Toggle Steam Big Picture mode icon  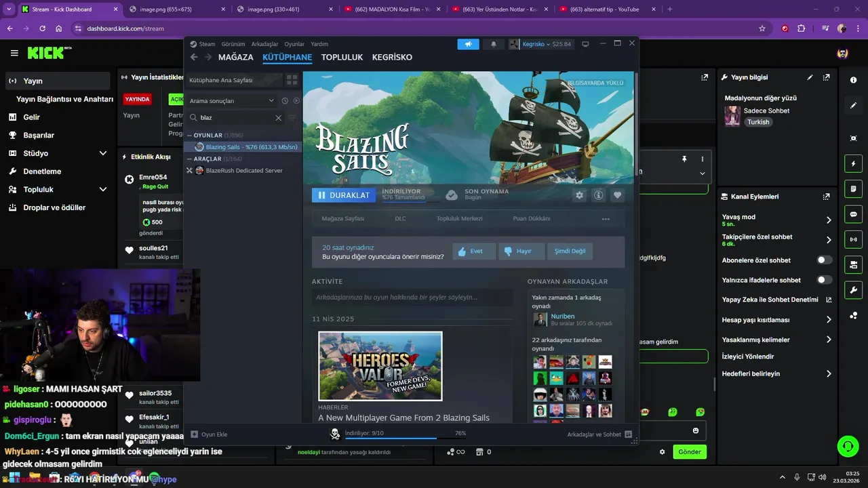[x=585, y=44]
